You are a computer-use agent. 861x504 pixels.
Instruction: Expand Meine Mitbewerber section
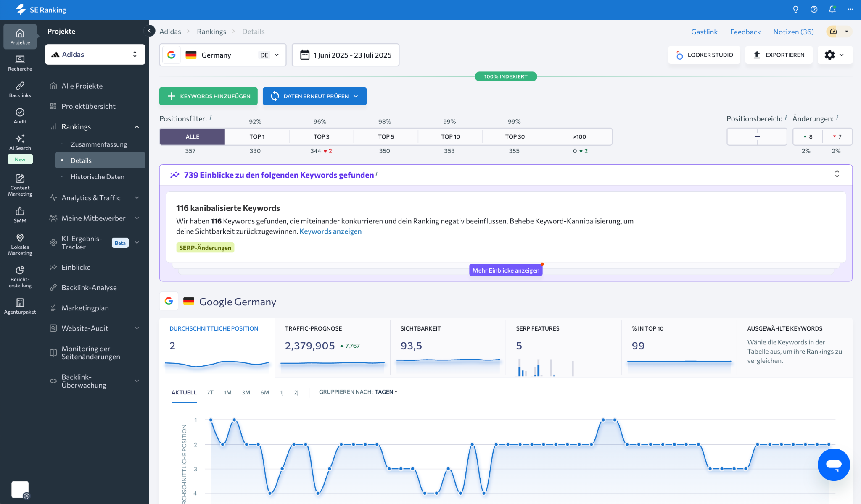tap(137, 218)
